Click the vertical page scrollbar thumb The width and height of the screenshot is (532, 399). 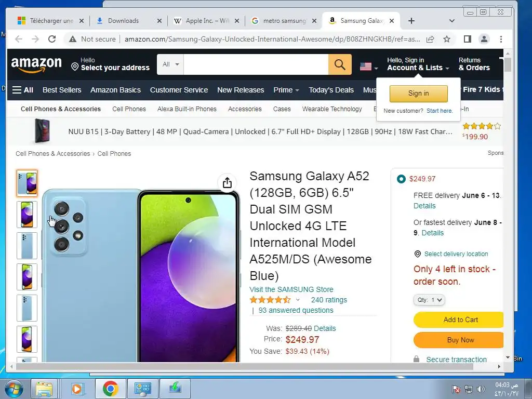coord(508,65)
